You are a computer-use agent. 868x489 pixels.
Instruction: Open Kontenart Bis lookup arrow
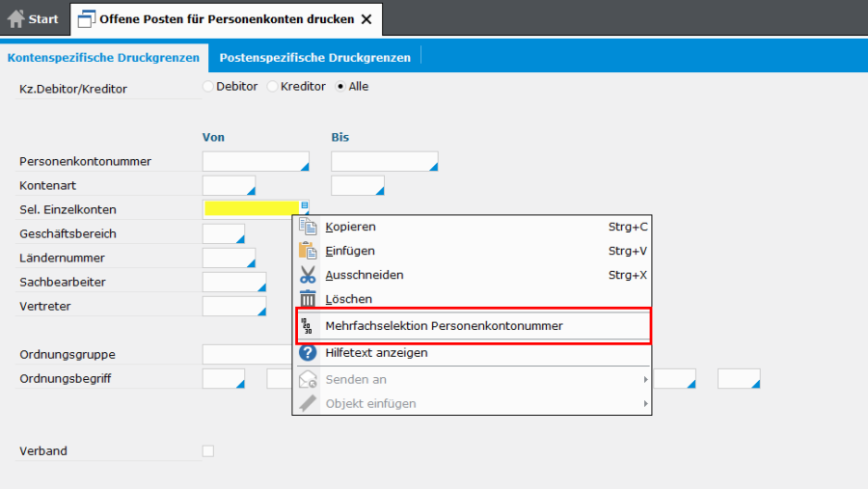[x=380, y=191]
